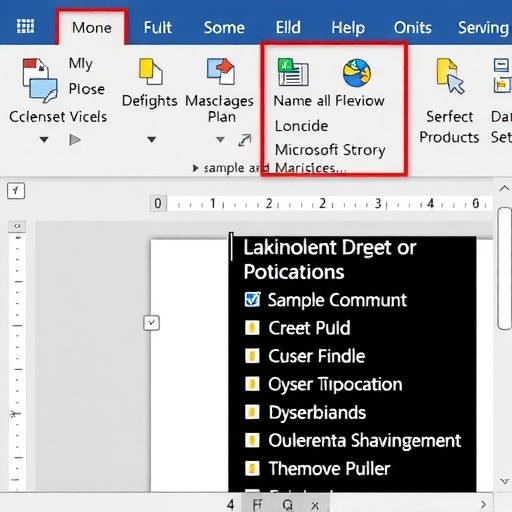
Task: Expand the Cclenset Vicels dropdown arrow
Action: point(44,139)
